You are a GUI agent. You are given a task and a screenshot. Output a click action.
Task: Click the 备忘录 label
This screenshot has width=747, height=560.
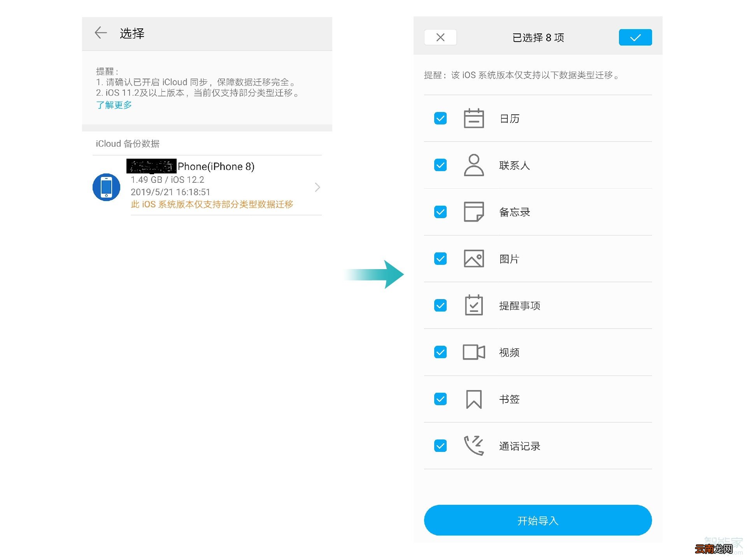[x=514, y=212]
